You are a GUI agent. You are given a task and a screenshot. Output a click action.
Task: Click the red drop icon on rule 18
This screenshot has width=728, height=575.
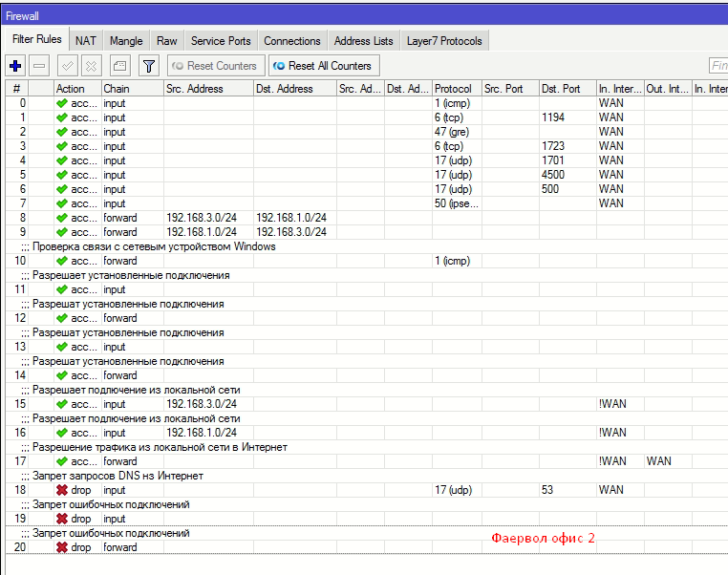point(62,490)
